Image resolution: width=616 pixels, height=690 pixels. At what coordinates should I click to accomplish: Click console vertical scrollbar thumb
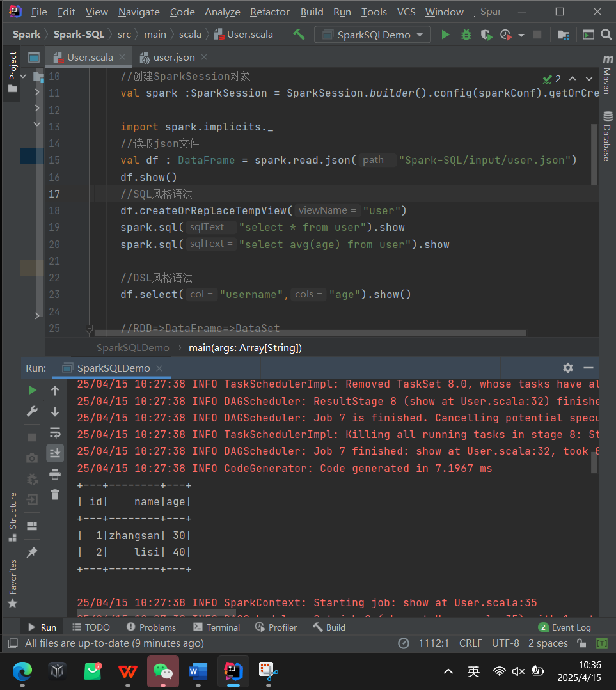tap(594, 462)
